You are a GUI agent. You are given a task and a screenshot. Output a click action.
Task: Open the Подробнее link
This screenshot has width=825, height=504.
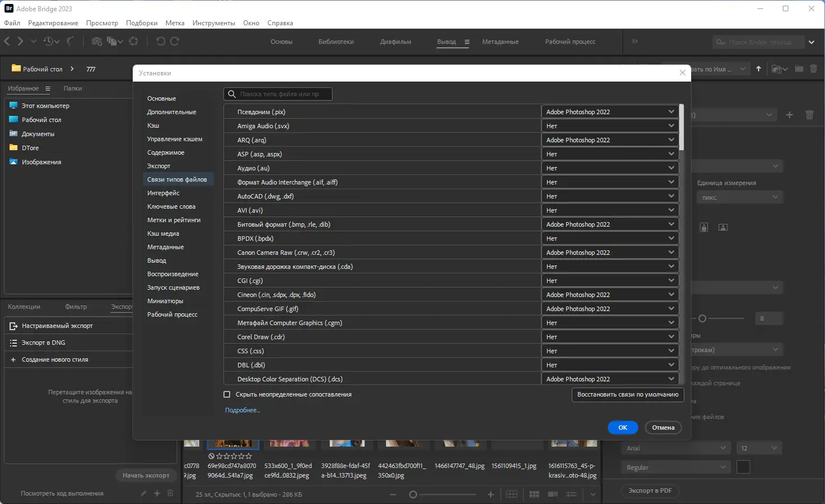pos(242,410)
